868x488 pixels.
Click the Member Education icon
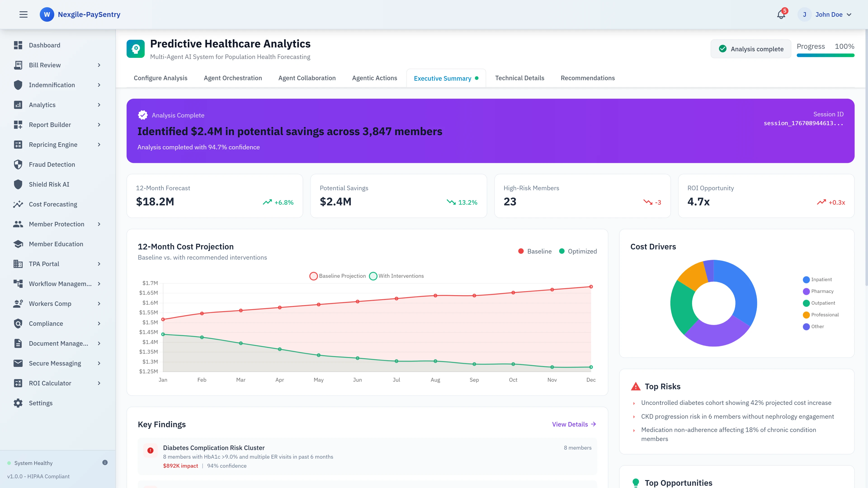(19, 244)
